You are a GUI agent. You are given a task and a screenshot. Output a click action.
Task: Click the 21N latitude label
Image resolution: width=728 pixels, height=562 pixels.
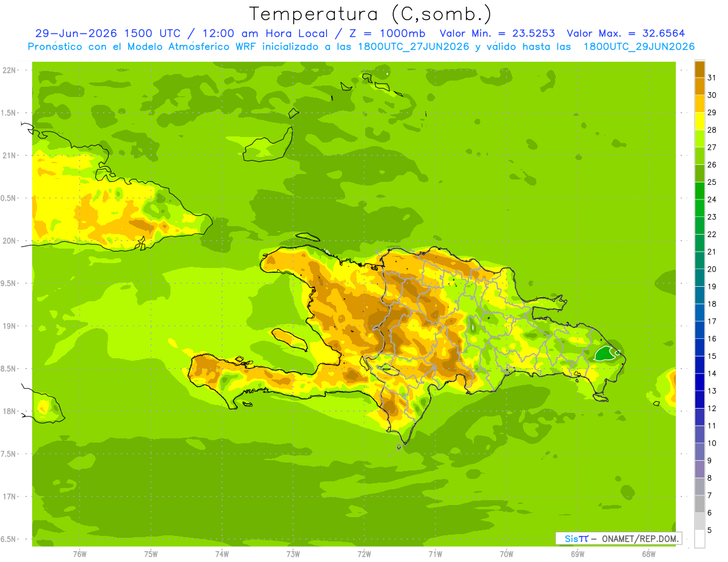coord(10,156)
